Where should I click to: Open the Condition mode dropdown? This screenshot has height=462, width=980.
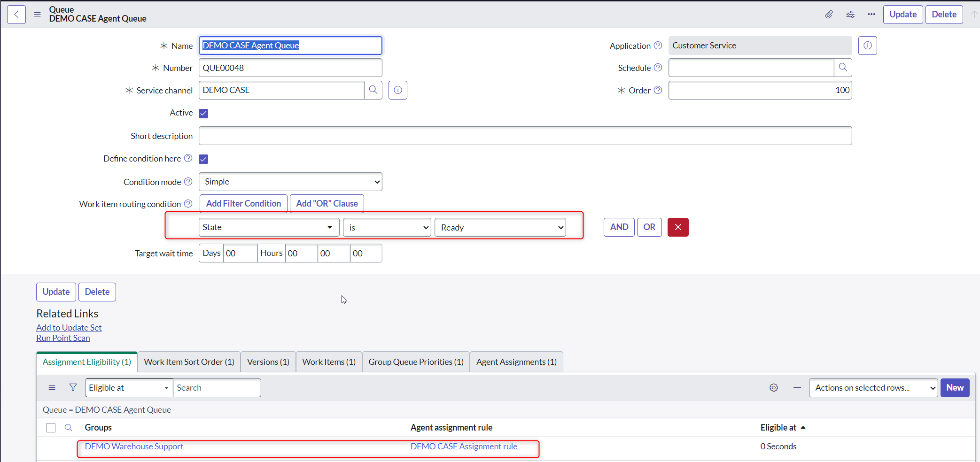click(290, 182)
